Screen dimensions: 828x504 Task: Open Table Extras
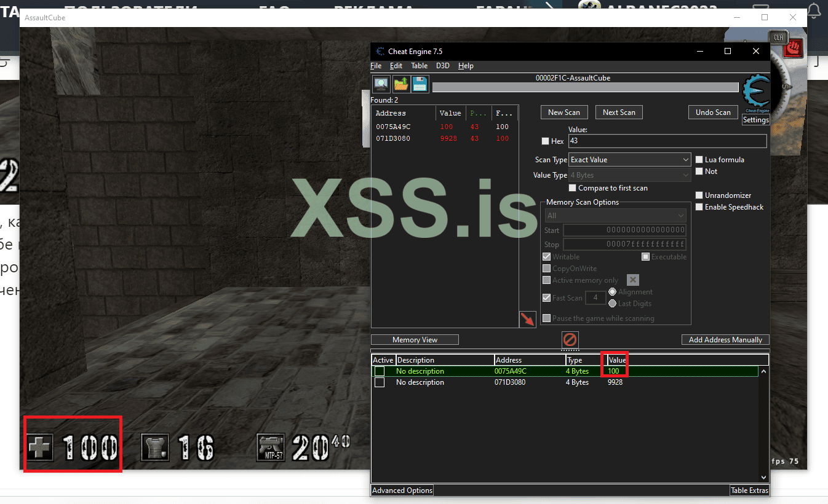click(749, 490)
